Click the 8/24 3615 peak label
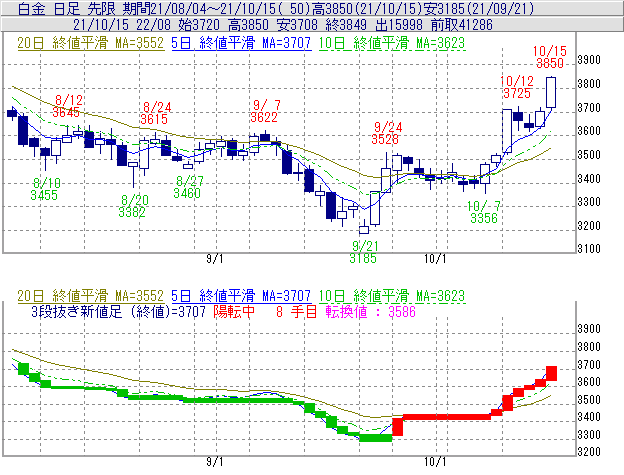Image resolution: width=624 pixels, height=475 pixels. point(154,113)
